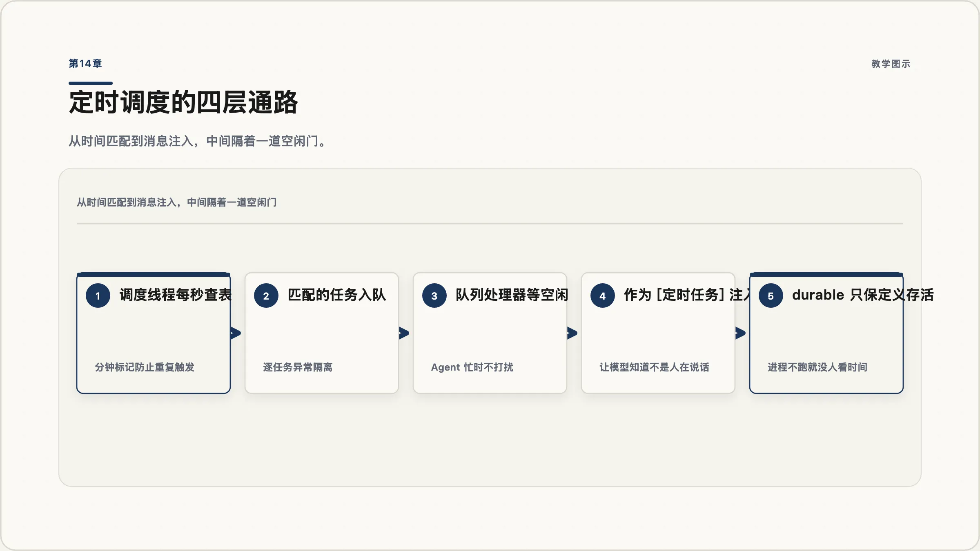Viewport: 980px width, 551px height.
Task: Click step number 1 circle badge
Action: click(x=98, y=295)
